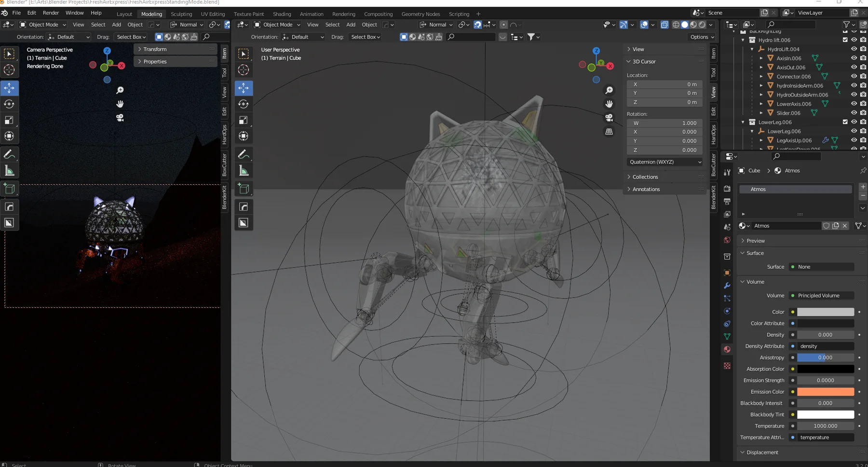Toggle visibility of AxisIn.006 in outliner
Screen dimensions: 868x467
coord(854,58)
